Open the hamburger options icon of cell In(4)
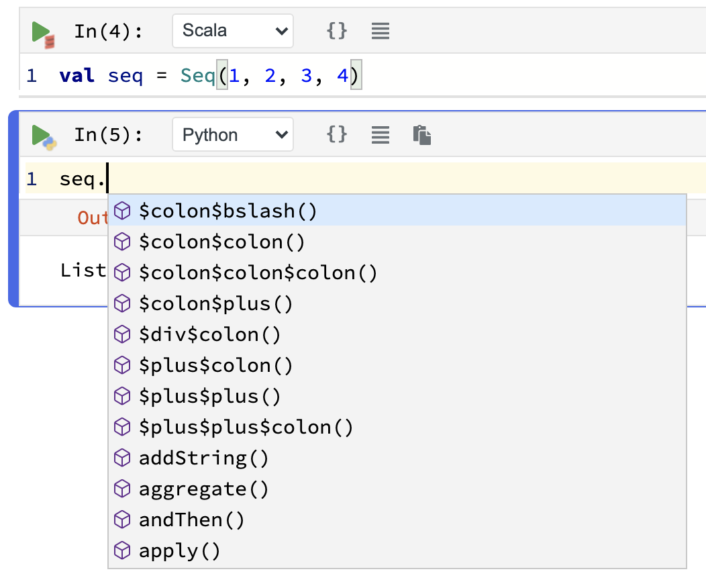 (x=380, y=30)
